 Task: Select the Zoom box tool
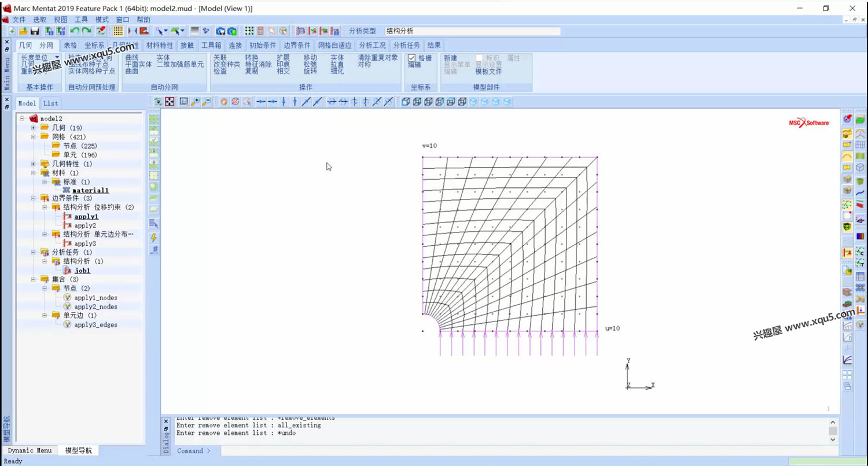coord(184,102)
